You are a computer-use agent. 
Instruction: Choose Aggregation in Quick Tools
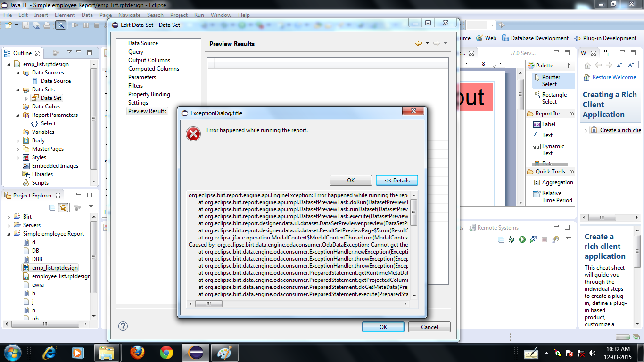553,182
